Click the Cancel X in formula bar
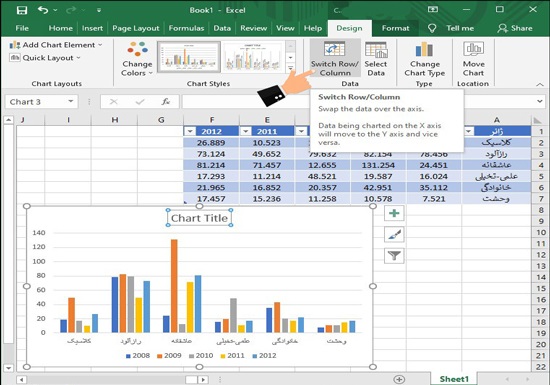The image size is (550, 385). click(x=113, y=102)
